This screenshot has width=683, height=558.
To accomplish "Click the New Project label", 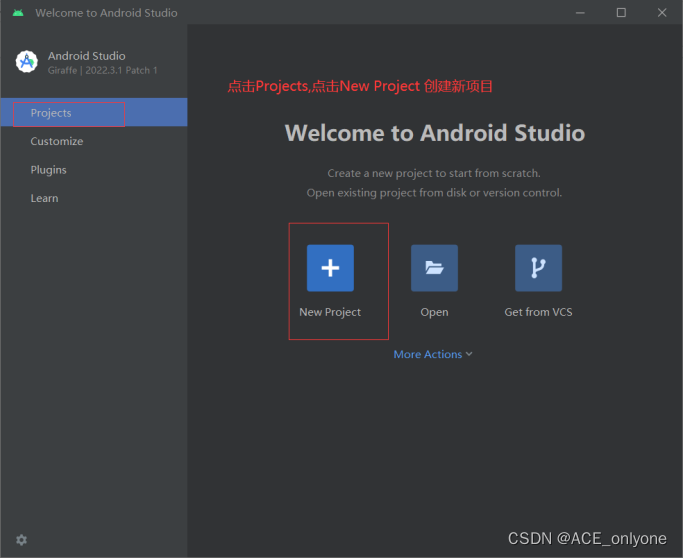I will coord(330,312).
